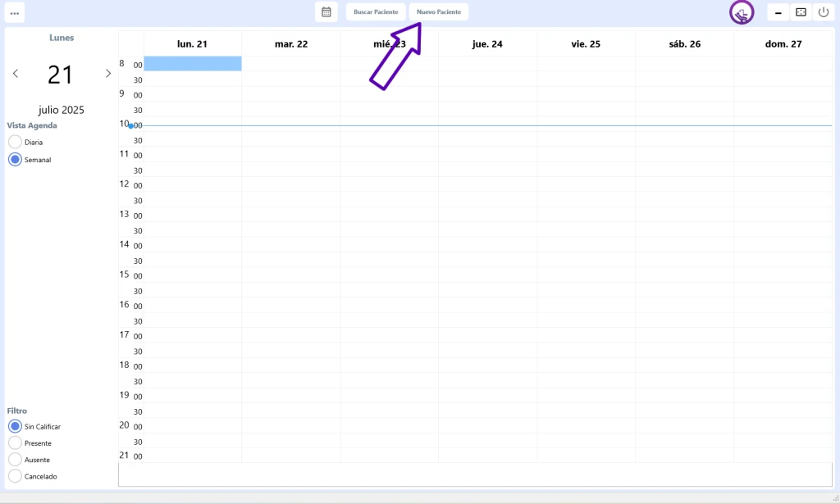Select the mar. 22 column header

(291, 44)
